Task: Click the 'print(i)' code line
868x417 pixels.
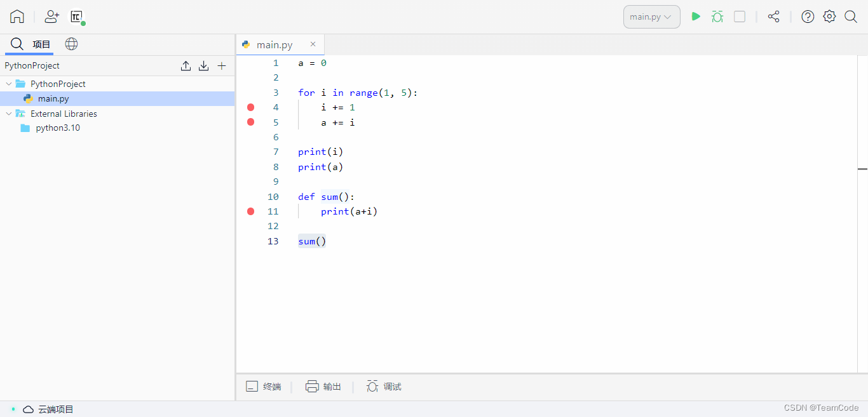Action: click(x=321, y=152)
